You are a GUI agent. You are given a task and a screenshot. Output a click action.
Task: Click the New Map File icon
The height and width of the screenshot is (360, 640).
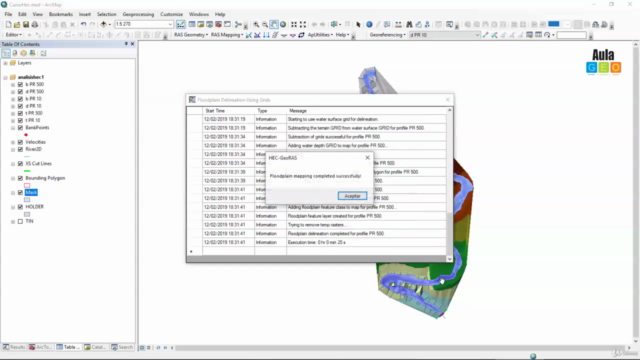pos(8,24)
